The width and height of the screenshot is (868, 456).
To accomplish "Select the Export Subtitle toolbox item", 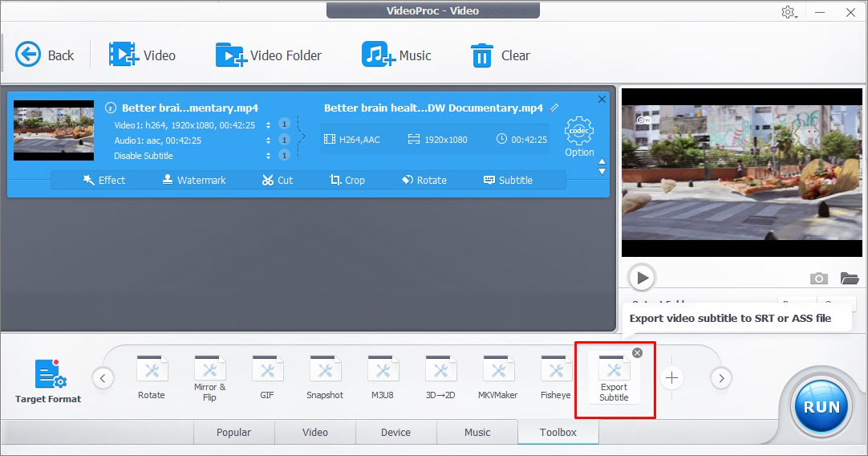I will (614, 378).
